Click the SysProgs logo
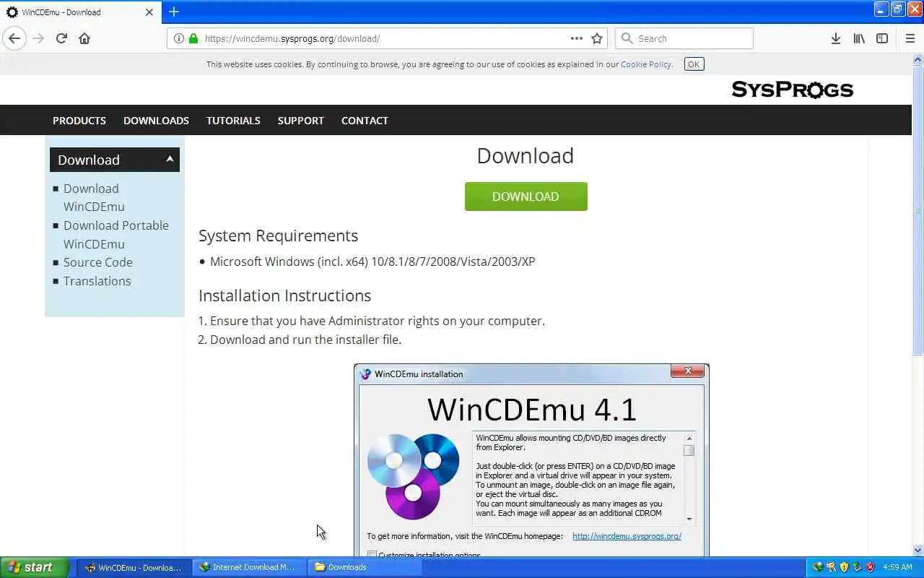 tap(793, 90)
